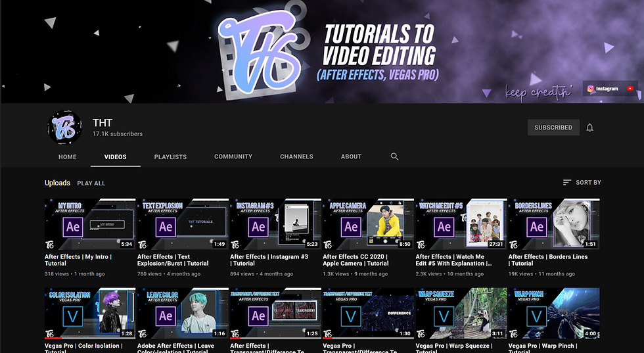Viewport: 644px width, 353px height.
Task: Go to the Community tab
Action: pos(233,156)
